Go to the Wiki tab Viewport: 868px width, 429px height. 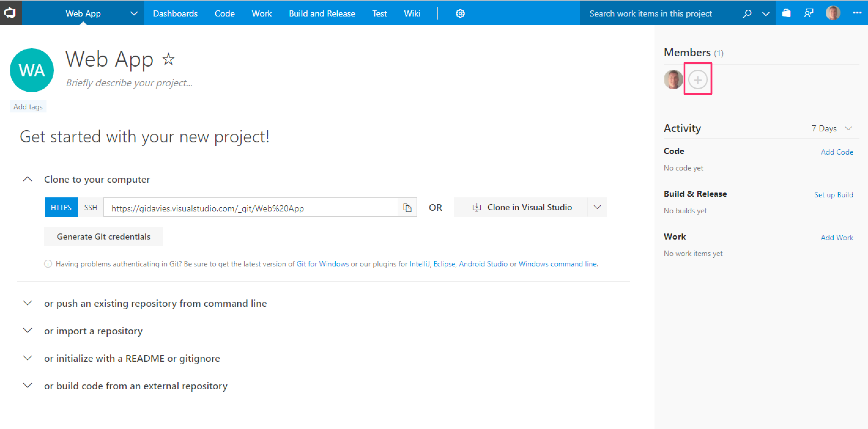(412, 13)
